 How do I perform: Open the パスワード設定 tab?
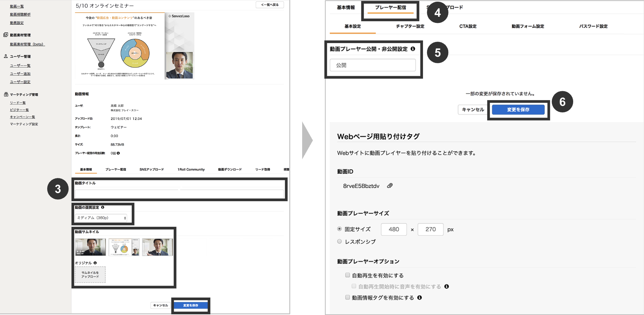pyautogui.click(x=594, y=26)
